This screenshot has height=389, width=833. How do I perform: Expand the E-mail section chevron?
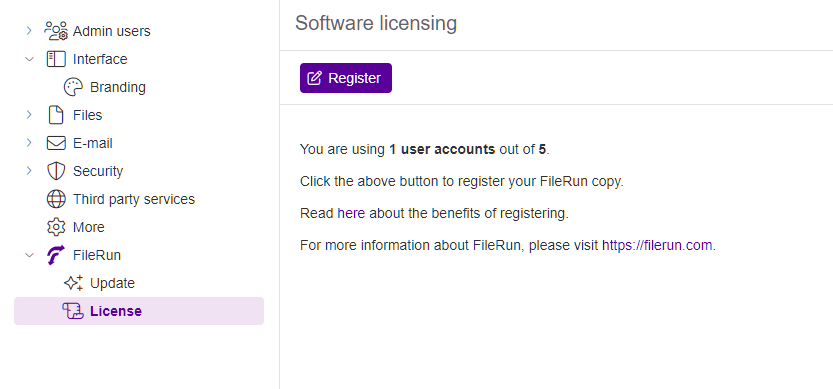tap(29, 143)
